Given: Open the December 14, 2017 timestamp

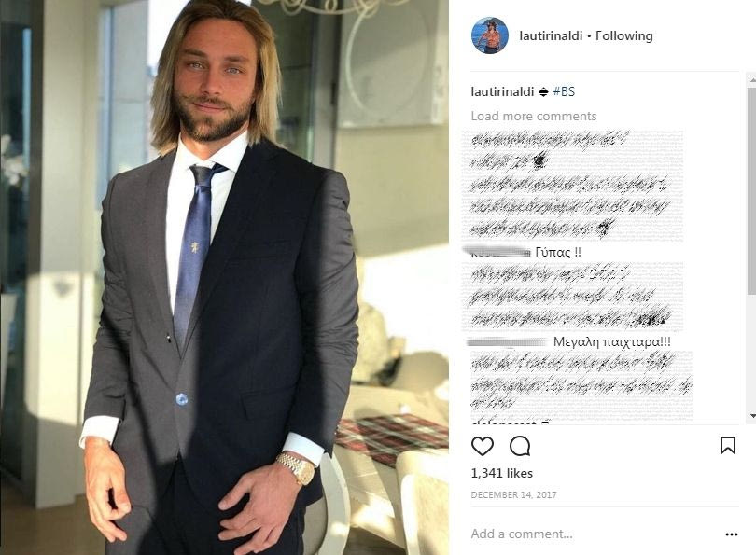Looking at the screenshot, I should pos(513,494).
